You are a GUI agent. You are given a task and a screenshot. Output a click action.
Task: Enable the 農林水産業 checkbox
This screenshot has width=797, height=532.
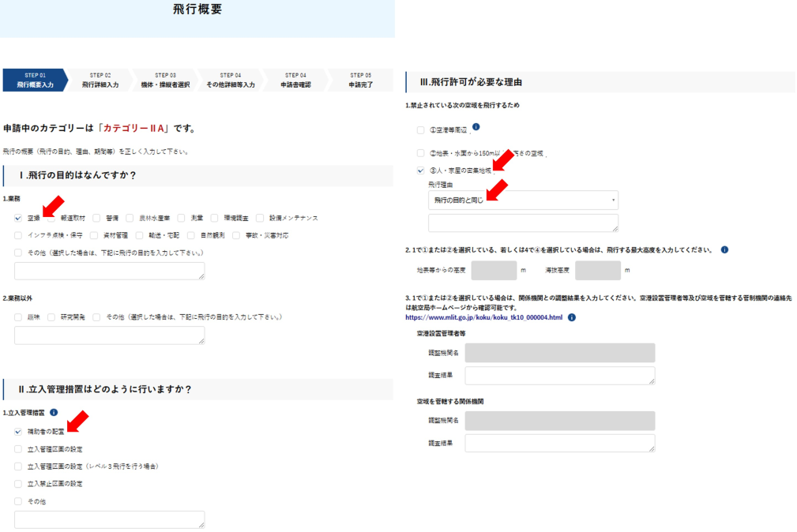(x=130, y=218)
